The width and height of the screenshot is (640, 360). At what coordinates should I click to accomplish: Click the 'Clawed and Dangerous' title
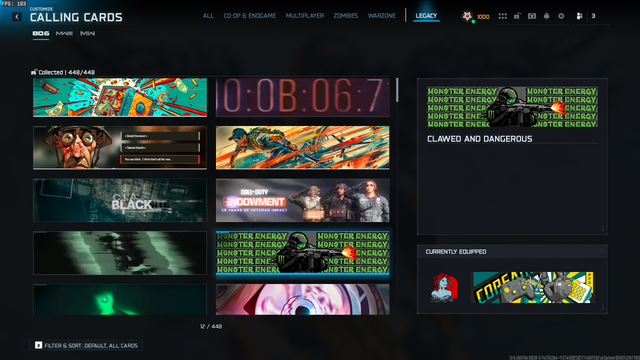[480, 139]
